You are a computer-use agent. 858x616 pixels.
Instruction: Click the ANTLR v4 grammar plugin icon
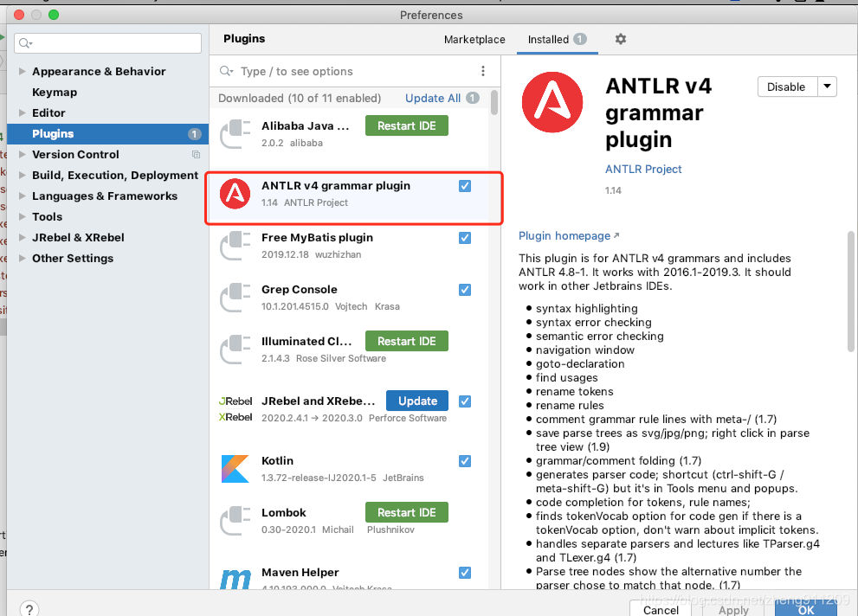point(235,194)
